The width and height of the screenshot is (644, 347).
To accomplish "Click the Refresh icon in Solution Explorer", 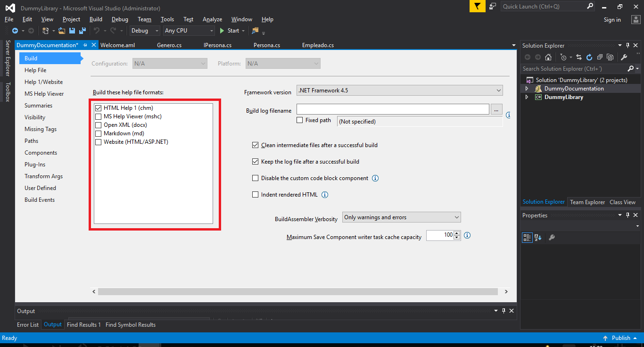I will tap(589, 57).
